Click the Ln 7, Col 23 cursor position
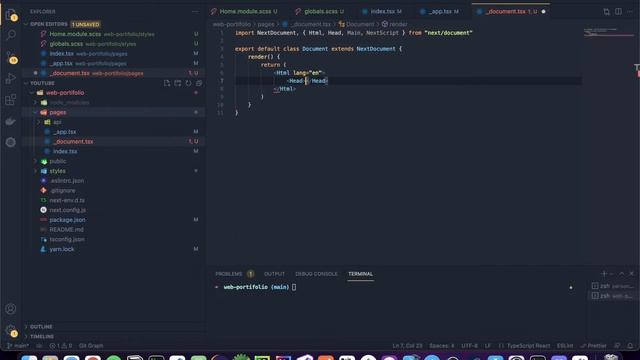The height and width of the screenshot is (360, 640). [x=407, y=346]
